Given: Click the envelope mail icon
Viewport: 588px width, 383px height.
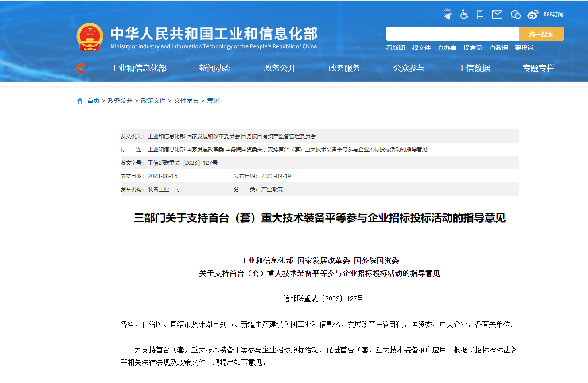Looking at the screenshot, I should point(497,14).
